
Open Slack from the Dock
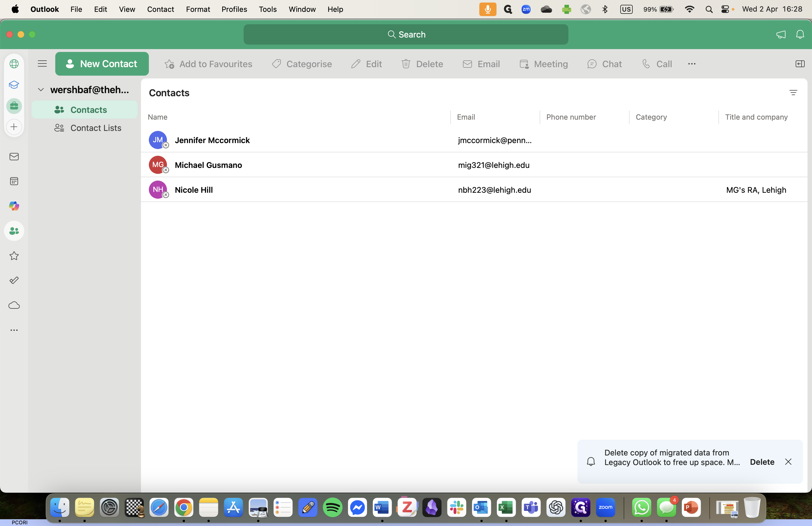(456, 508)
